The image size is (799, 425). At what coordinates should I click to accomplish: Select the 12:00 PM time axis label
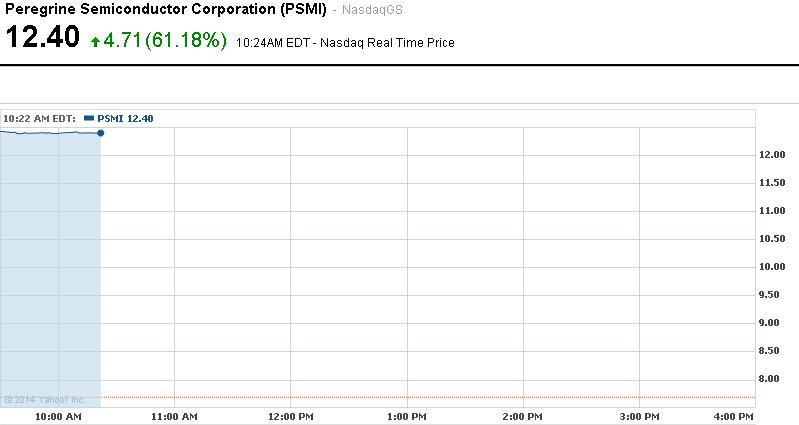pyautogui.click(x=291, y=415)
